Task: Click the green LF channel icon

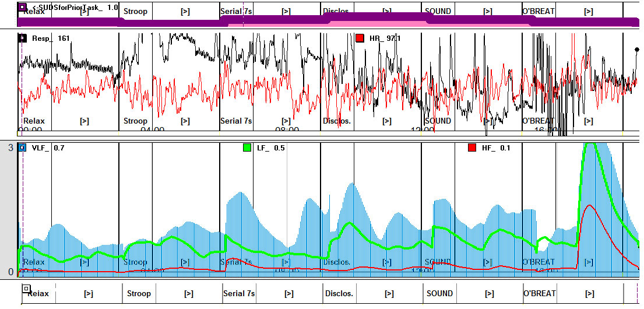Action: (247, 148)
